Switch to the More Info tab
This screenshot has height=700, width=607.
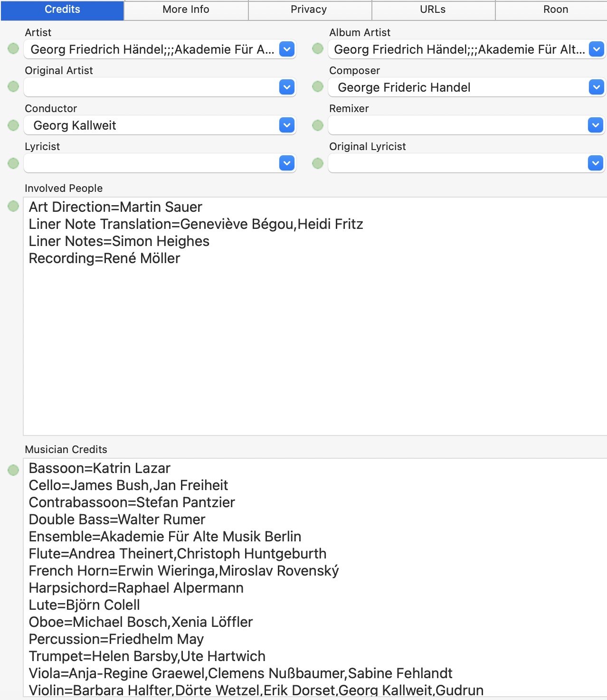tap(186, 9)
